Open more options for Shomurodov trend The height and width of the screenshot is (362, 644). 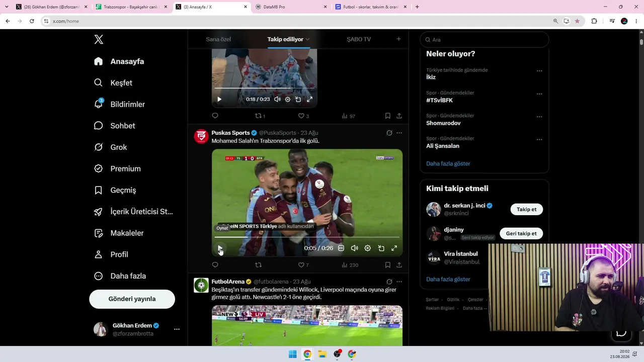pos(539,117)
